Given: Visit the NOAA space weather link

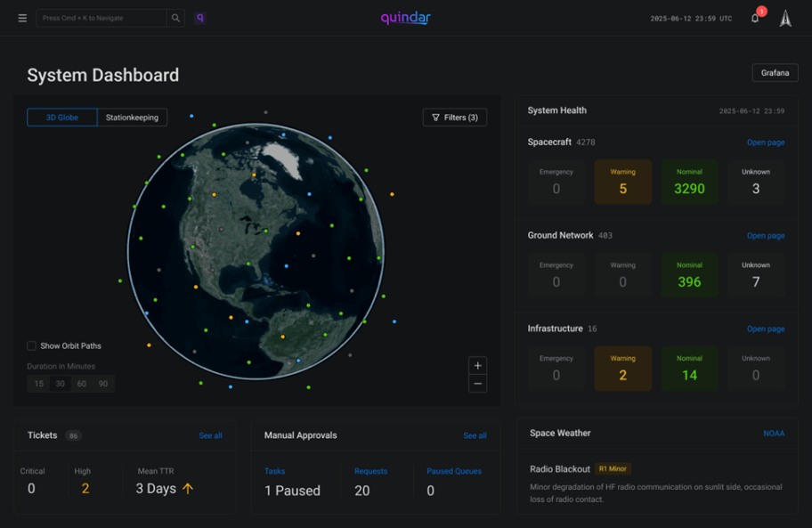Looking at the screenshot, I should pos(774,433).
